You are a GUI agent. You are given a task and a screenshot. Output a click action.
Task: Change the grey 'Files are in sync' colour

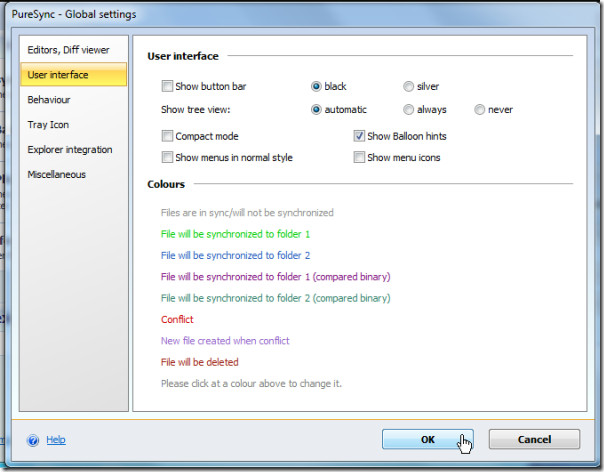pos(247,213)
